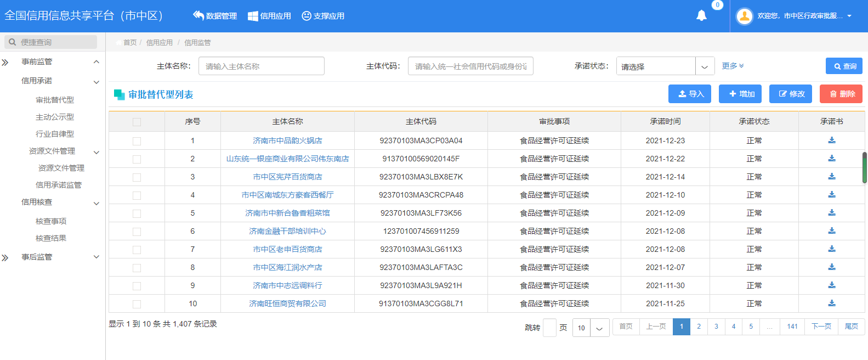Open the 信用应用 top menu

269,16
